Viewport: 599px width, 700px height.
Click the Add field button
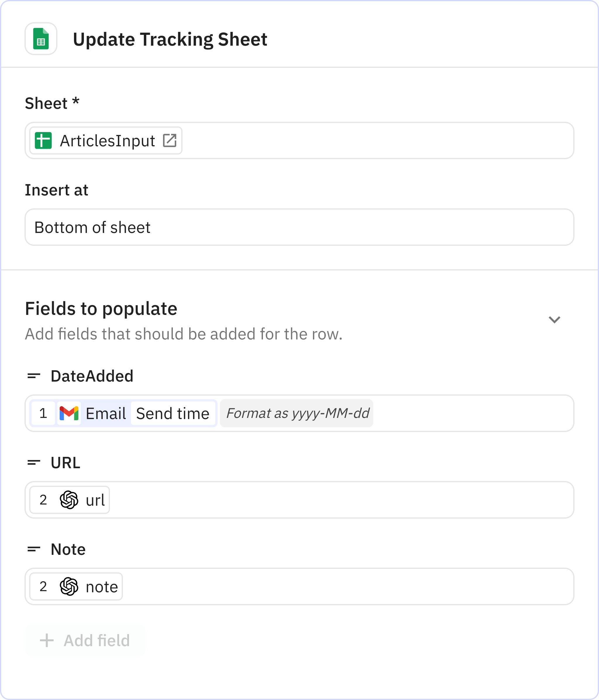85,640
